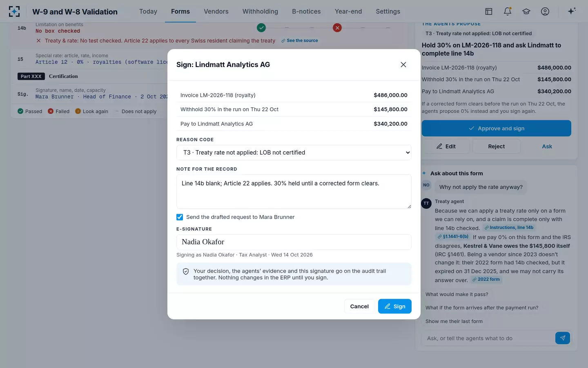Open the Withholding tab
588x368 pixels.
260,11
